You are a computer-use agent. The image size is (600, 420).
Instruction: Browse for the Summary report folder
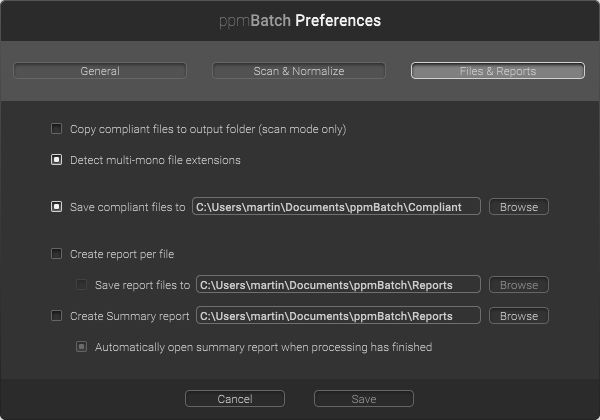click(x=519, y=316)
